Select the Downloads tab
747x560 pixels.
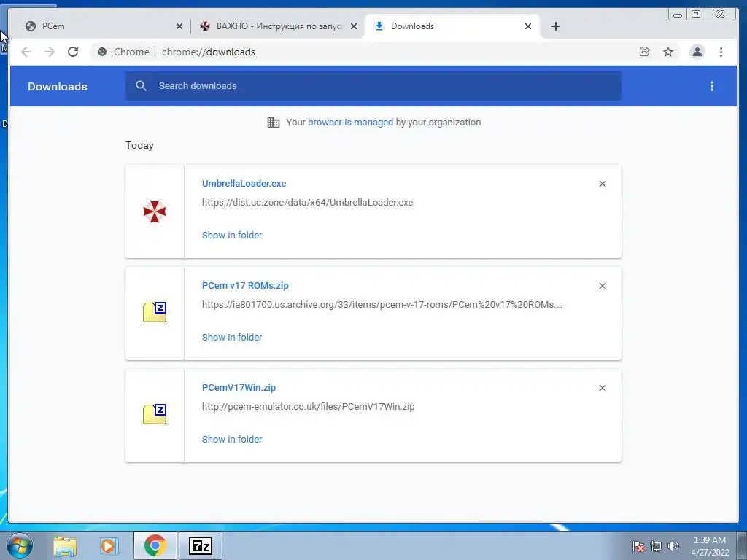click(452, 26)
